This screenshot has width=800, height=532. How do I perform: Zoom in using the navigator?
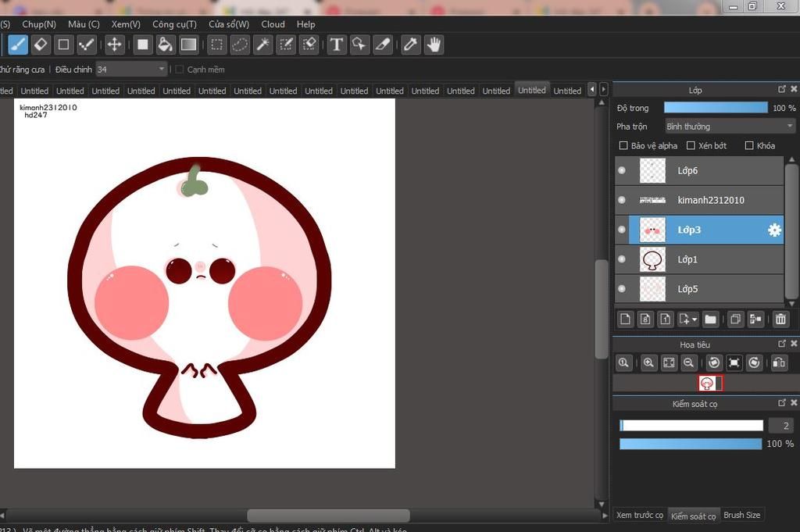[648, 362]
